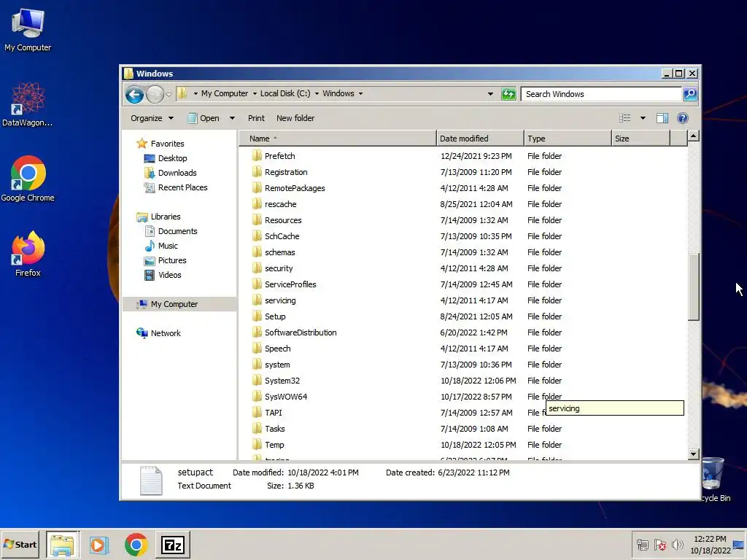Launch Firefox from the desktop

coord(28,254)
